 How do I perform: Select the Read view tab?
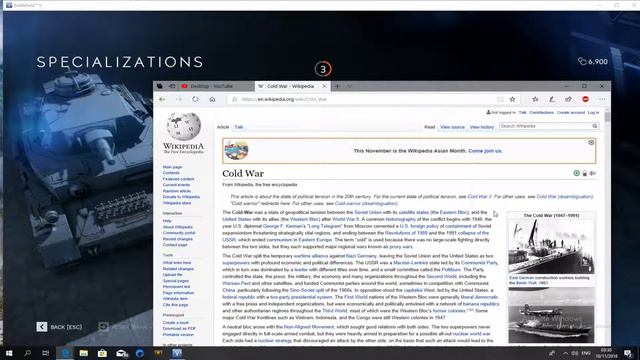click(429, 127)
